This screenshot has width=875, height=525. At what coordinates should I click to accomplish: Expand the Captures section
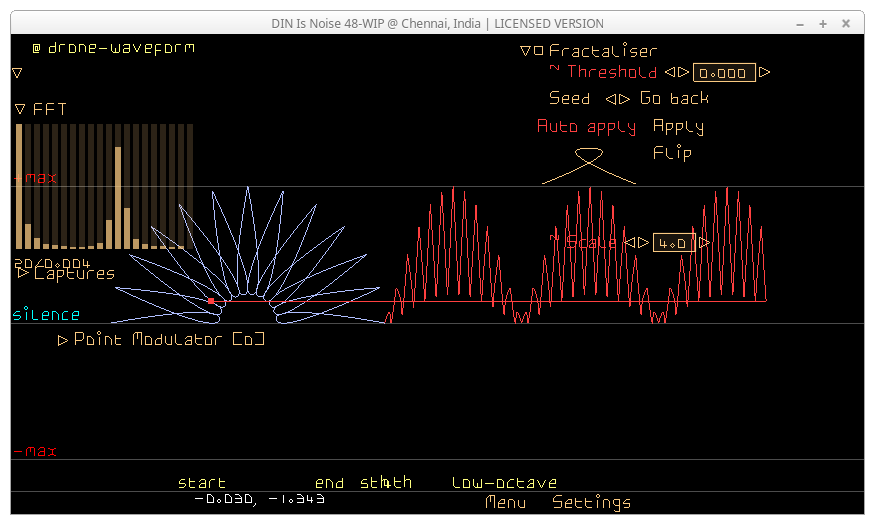click(24, 273)
